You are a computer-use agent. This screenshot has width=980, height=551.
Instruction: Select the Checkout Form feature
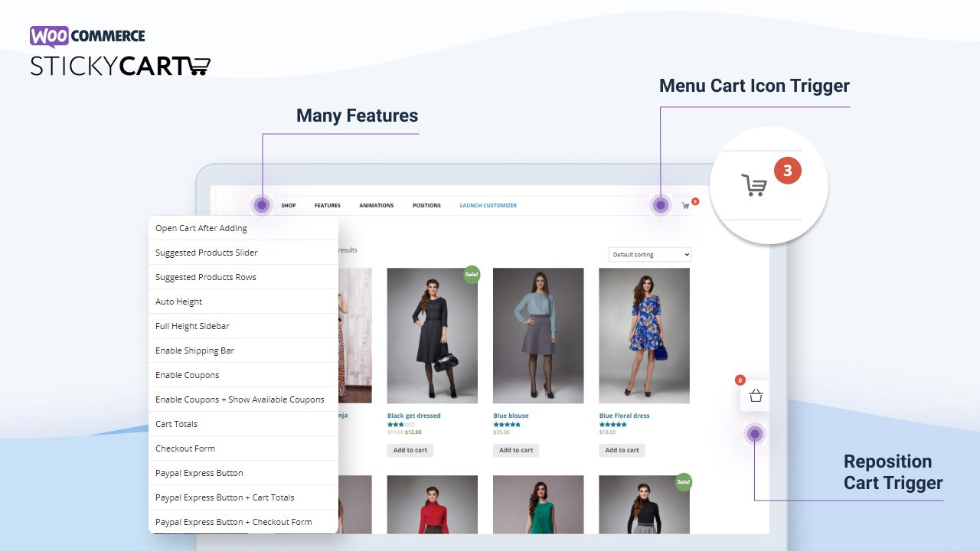point(243,448)
